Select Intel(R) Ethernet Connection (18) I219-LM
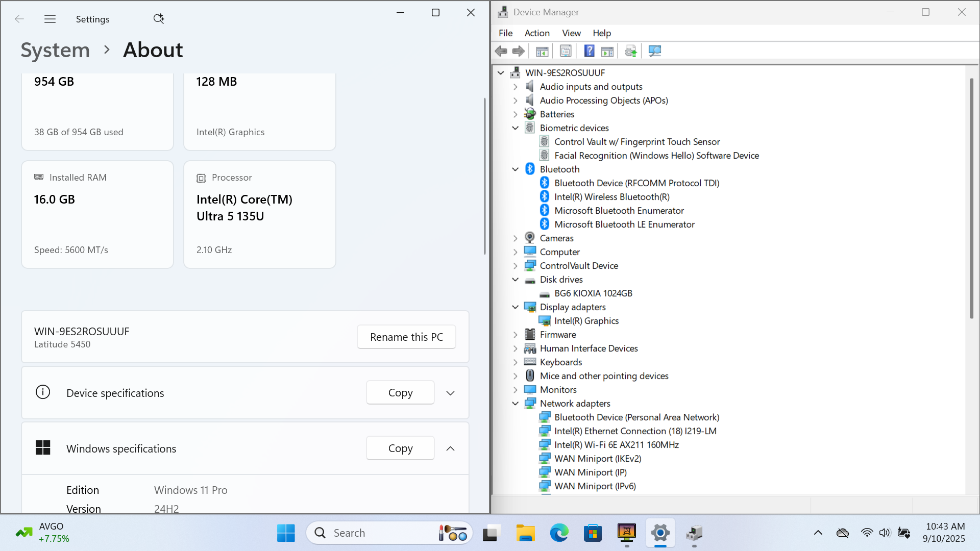Screen dimensions: 980x551 click(x=635, y=431)
